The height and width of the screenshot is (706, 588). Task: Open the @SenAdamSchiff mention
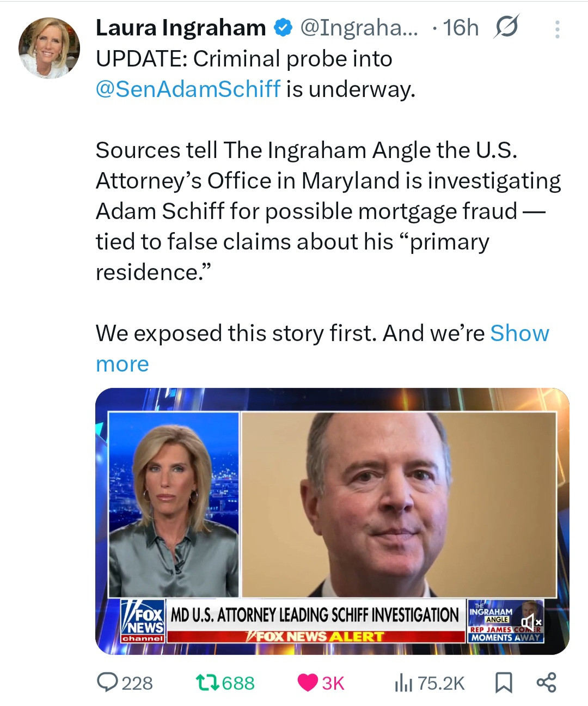coord(188,89)
